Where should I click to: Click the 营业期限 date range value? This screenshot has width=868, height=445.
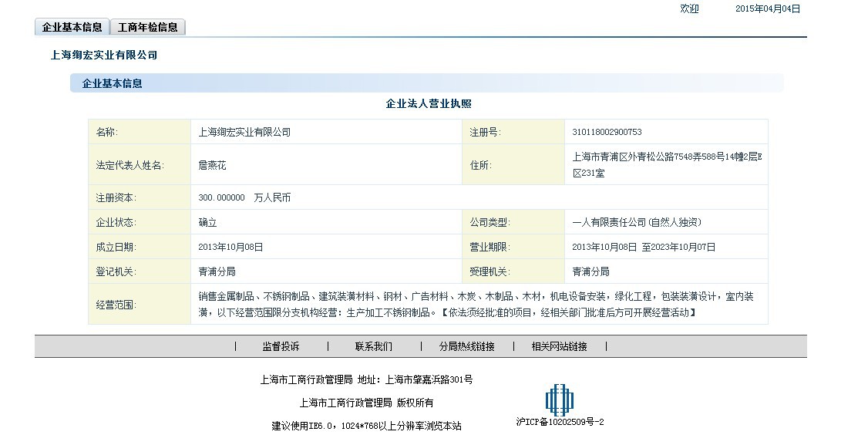[644, 247]
